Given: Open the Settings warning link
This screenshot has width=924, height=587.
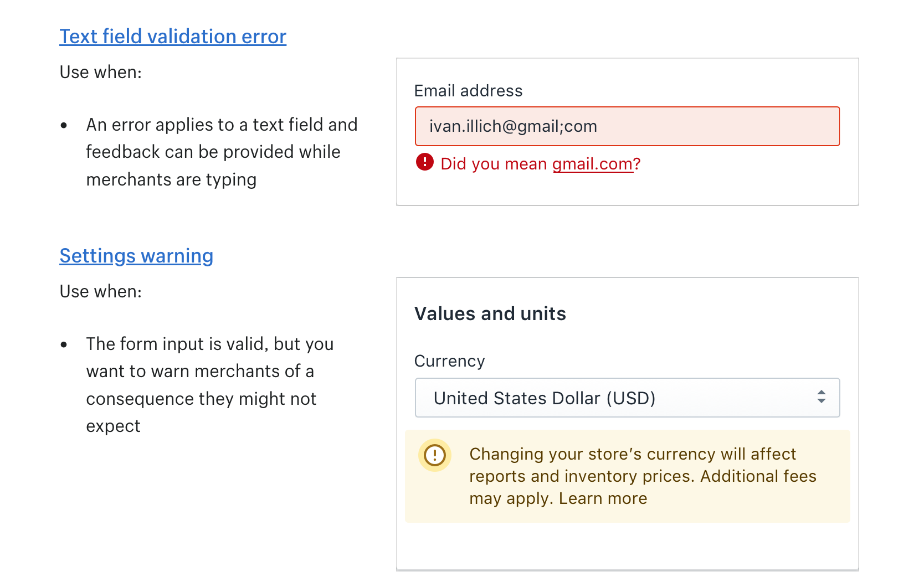Looking at the screenshot, I should click(136, 256).
